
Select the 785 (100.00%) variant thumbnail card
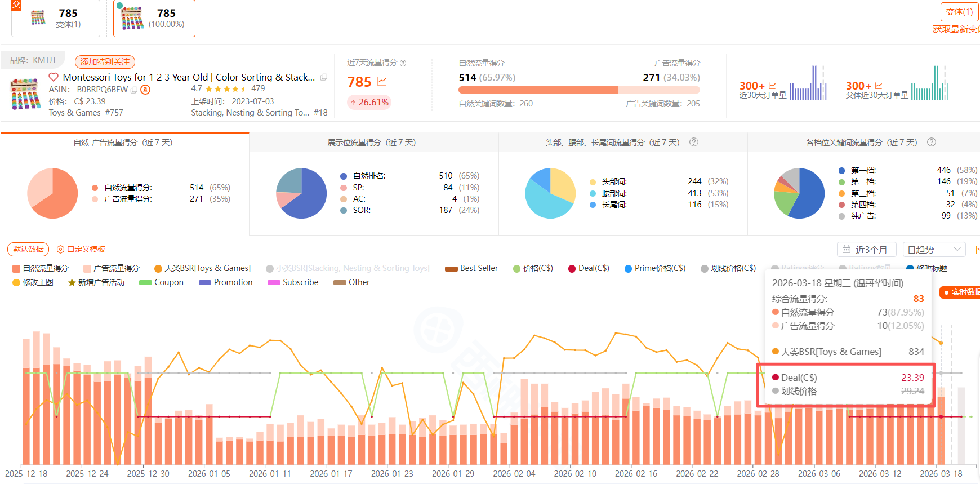coord(154,19)
